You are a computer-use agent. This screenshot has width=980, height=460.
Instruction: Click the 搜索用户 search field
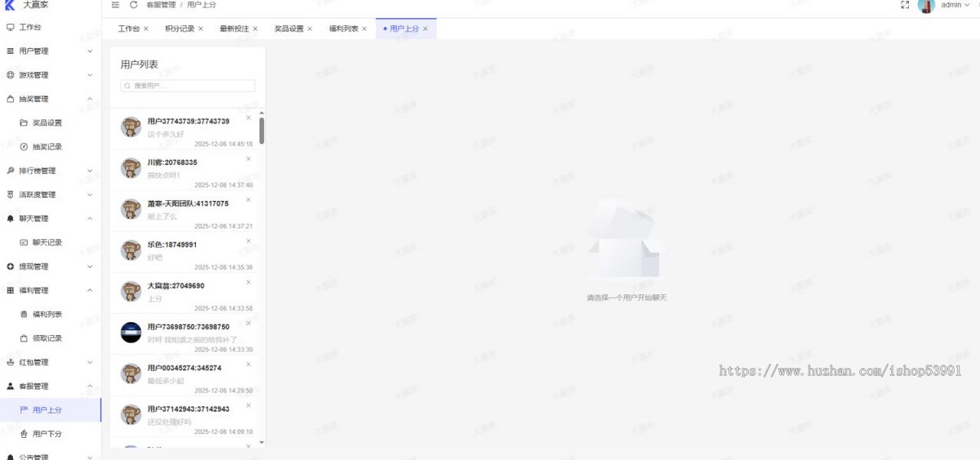[188, 85]
